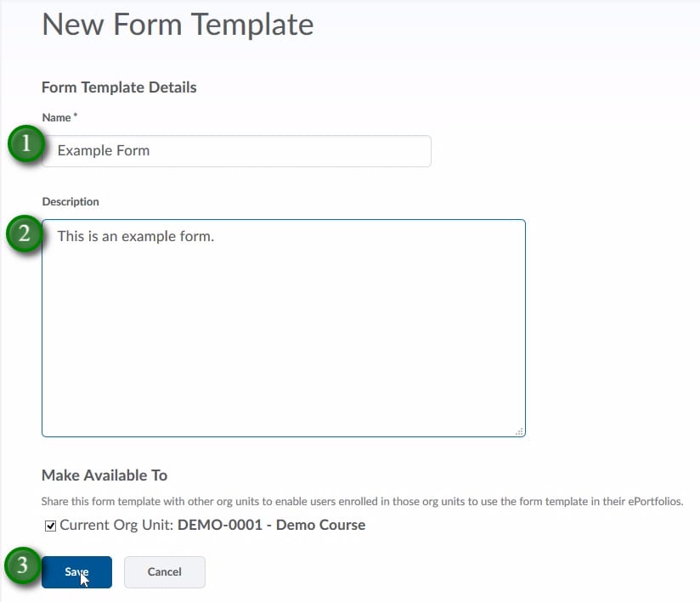The height and width of the screenshot is (602, 700).
Task: Click the "Name" field label
Action: pos(56,117)
